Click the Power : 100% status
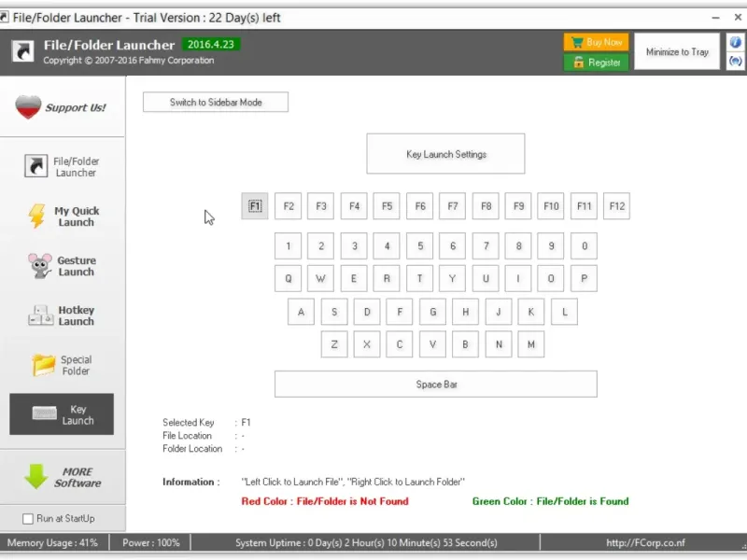 151,542
